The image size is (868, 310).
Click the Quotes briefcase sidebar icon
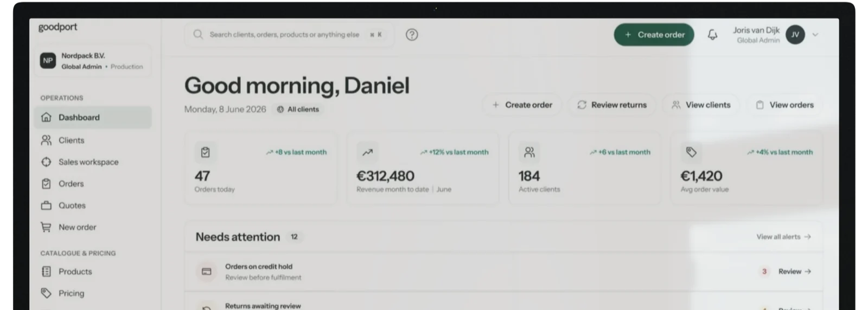point(46,205)
